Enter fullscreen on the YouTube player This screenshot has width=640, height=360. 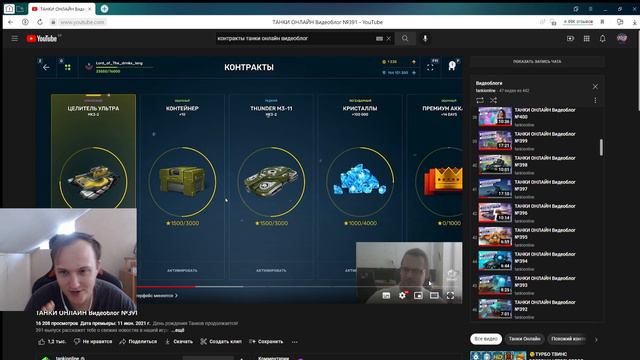(x=450, y=295)
